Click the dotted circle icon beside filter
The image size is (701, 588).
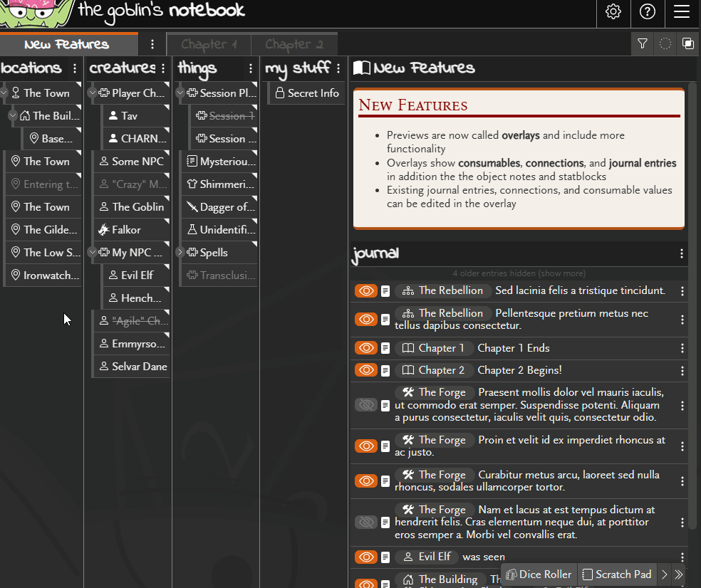[665, 44]
